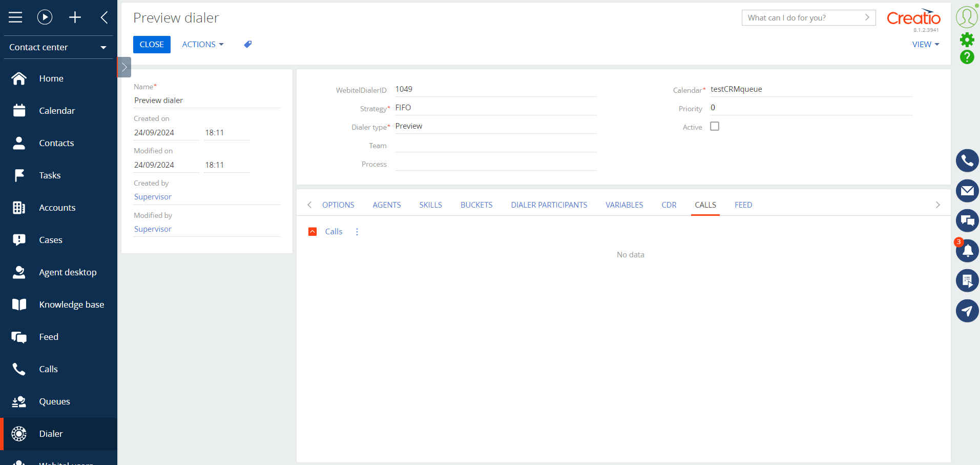Open the VIEW dropdown menu
This screenshot has width=980, height=465.
pyautogui.click(x=926, y=45)
